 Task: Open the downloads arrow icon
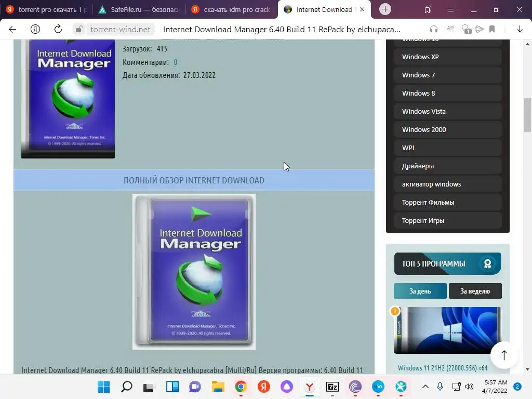(x=520, y=30)
